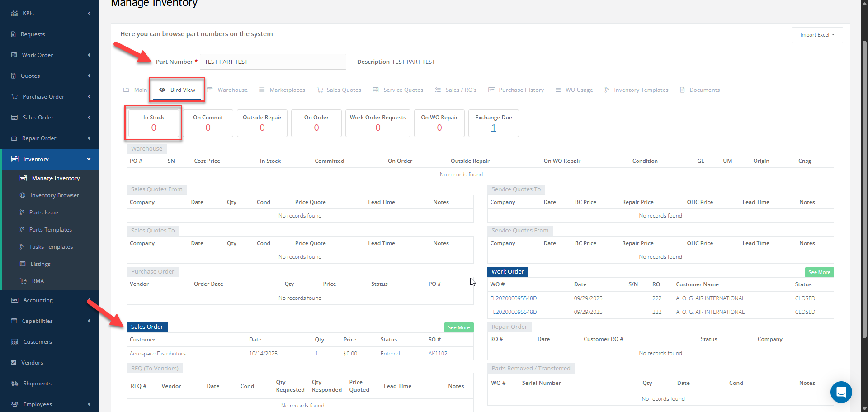
Task: Click the Exchange Due count link
Action: [493, 128]
